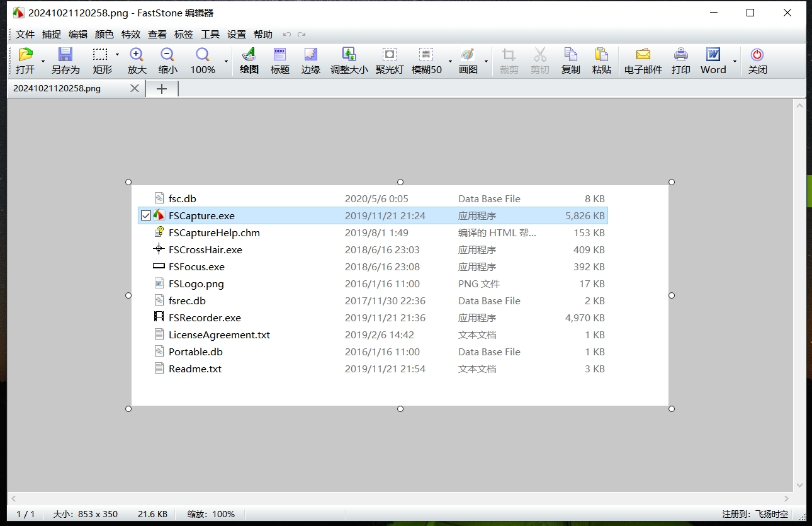Click the 边缘 edge effect icon
The height and width of the screenshot is (526, 812).
[x=311, y=55]
